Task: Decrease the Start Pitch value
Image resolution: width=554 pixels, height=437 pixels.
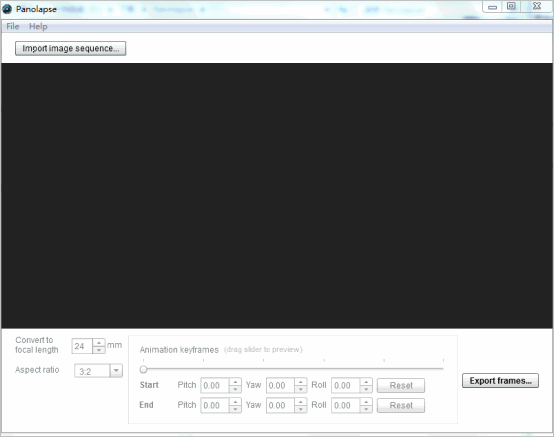Action: click(x=235, y=389)
